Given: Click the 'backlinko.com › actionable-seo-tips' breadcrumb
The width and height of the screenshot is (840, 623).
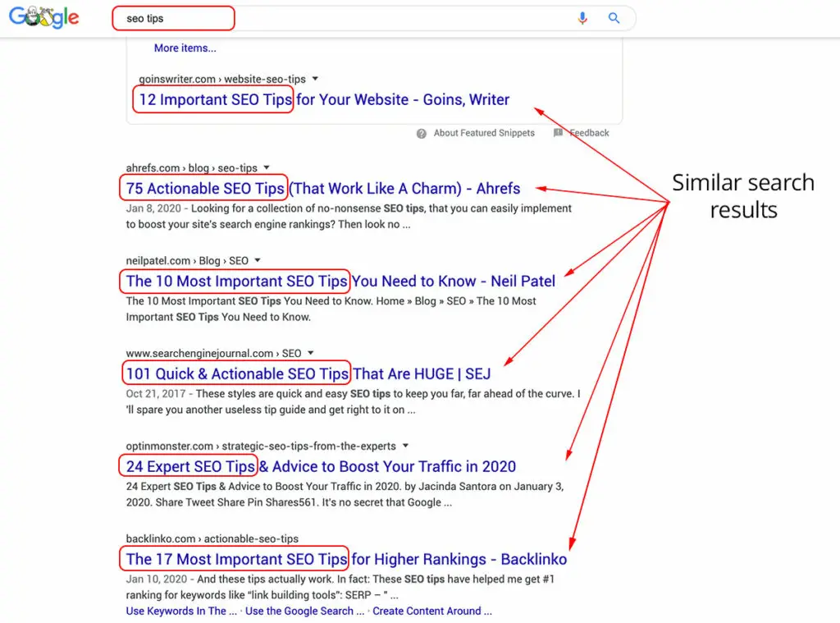Looking at the screenshot, I should pos(212,538).
